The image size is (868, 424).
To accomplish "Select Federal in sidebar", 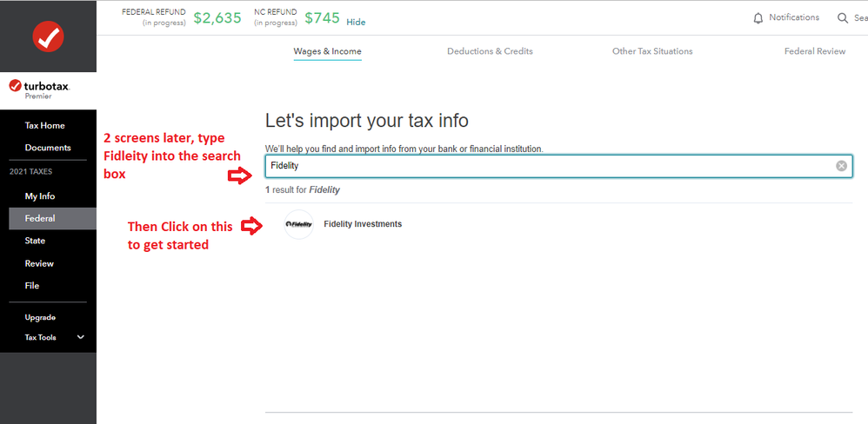I will (52, 218).
